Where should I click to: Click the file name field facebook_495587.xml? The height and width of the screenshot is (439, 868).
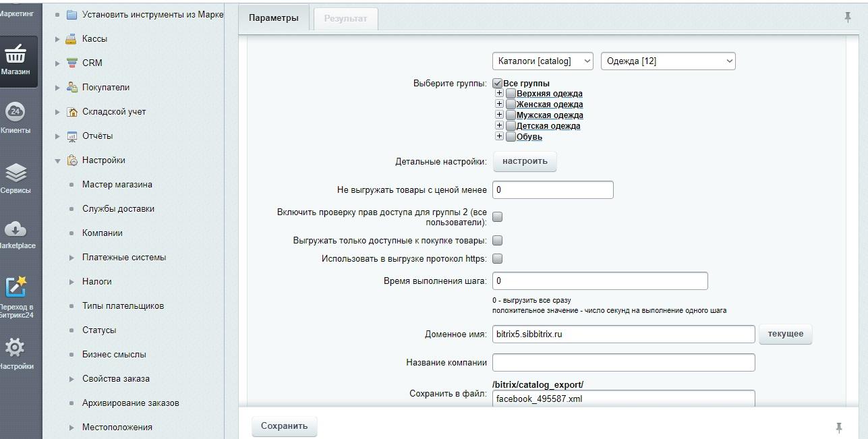(x=624, y=399)
